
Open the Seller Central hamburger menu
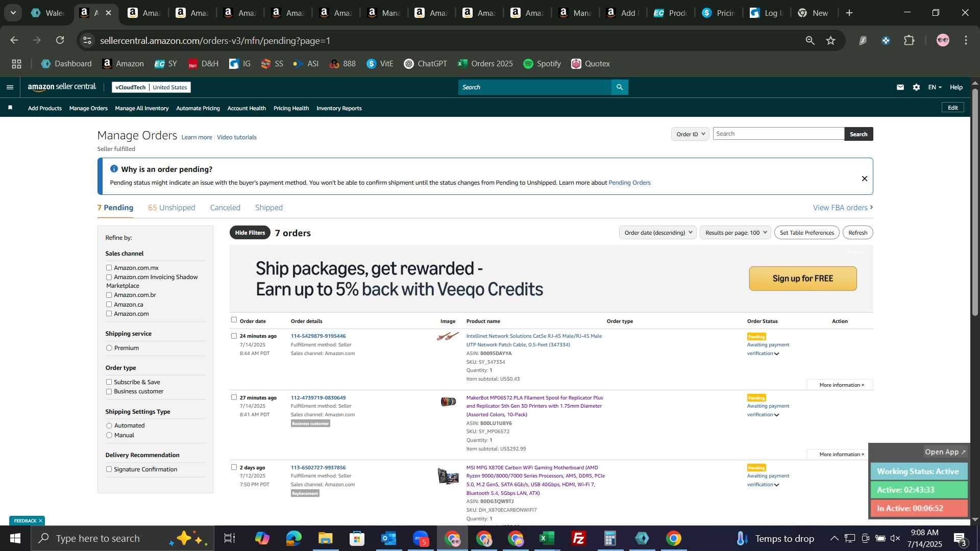pyautogui.click(x=10, y=87)
